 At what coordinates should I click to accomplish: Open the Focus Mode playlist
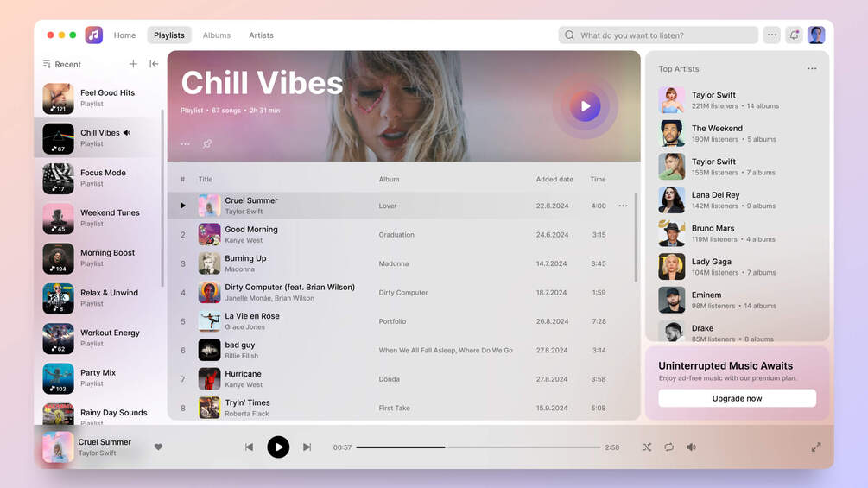tap(98, 178)
